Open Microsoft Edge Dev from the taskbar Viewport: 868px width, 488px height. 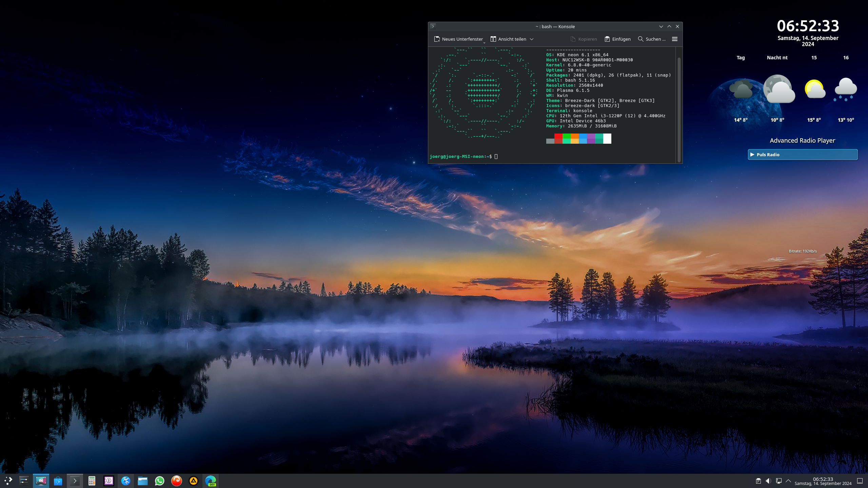click(x=211, y=481)
